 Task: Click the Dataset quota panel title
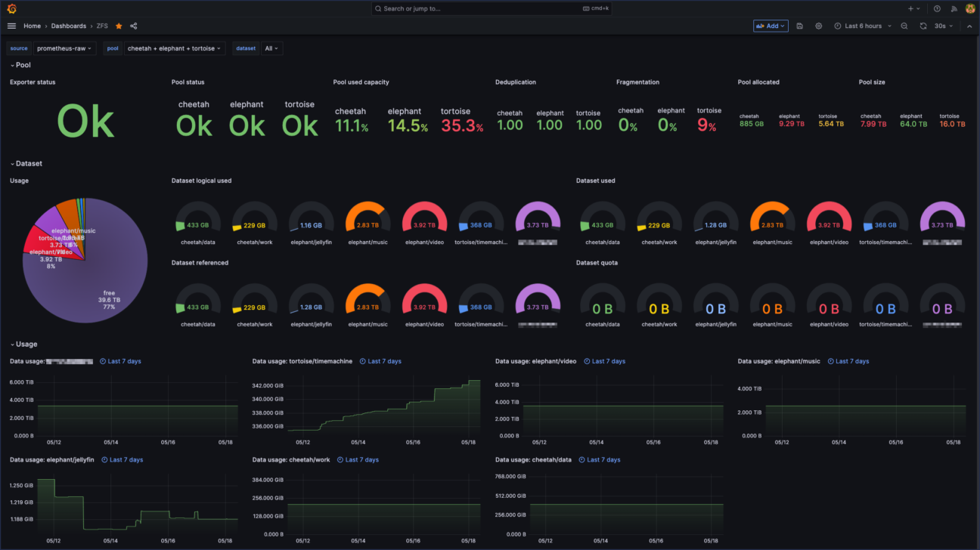pyautogui.click(x=597, y=263)
